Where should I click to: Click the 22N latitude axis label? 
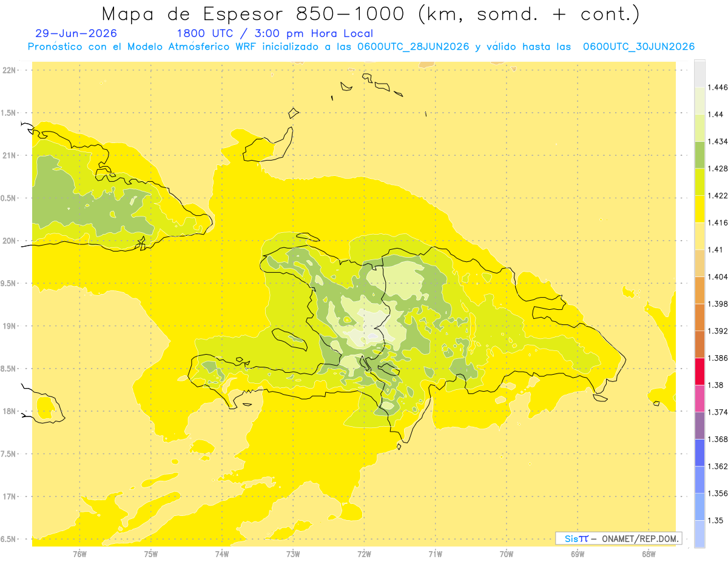point(9,70)
